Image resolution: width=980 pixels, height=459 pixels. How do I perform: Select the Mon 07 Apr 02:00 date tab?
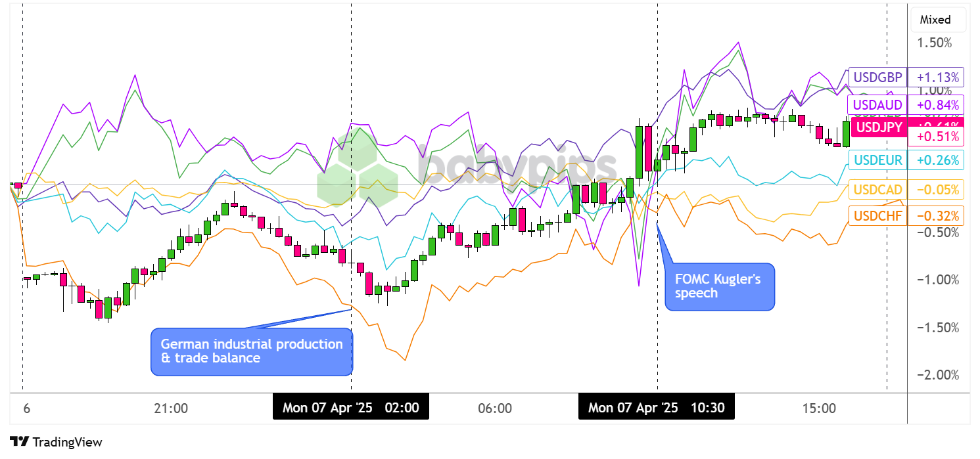351,407
